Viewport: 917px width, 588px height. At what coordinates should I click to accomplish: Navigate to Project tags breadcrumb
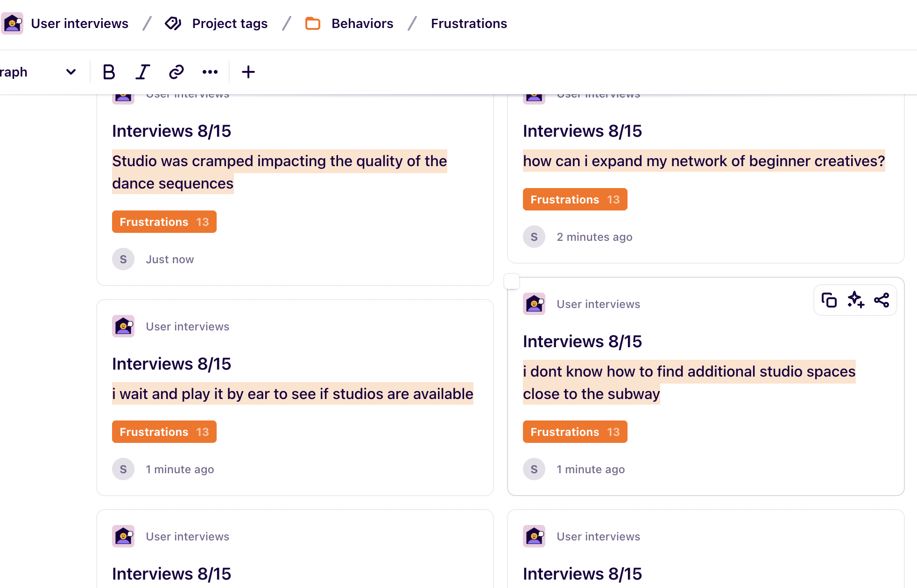(x=230, y=23)
